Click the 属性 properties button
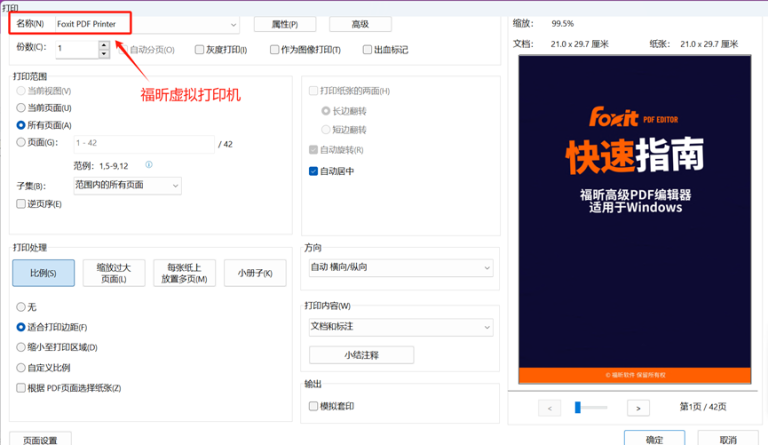 coord(285,24)
